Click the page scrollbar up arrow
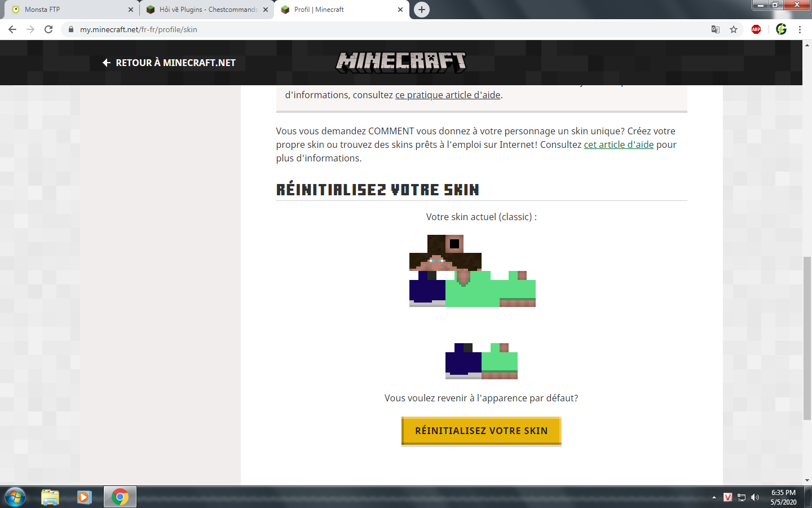Viewport: 812px width, 508px height. coord(807,44)
